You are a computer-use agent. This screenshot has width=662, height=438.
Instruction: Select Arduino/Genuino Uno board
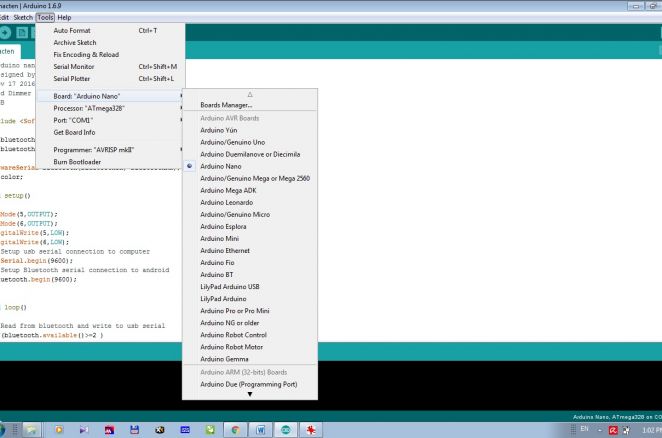[232, 142]
